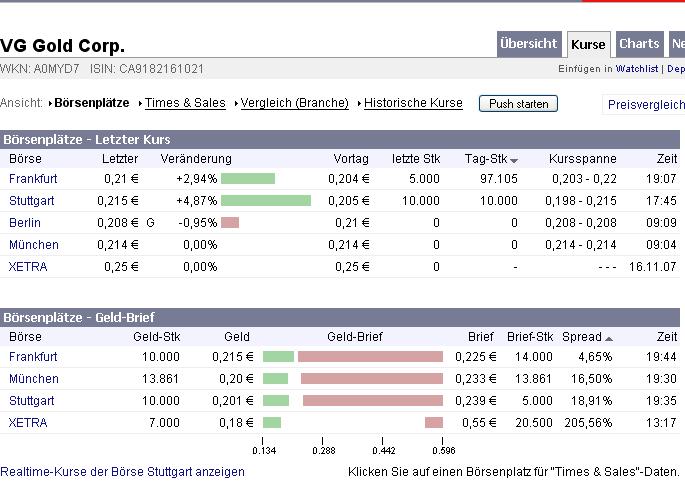Click the Geld-Brief column header

click(355, 337)
